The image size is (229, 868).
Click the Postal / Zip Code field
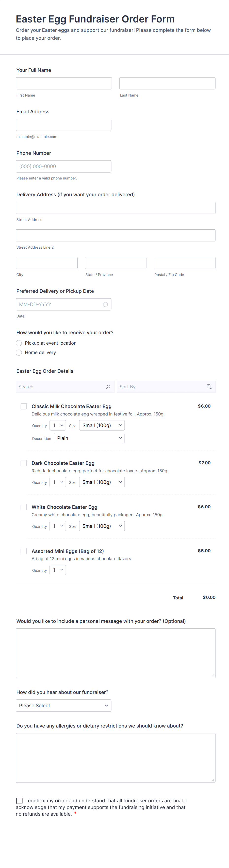pos(184,263)
